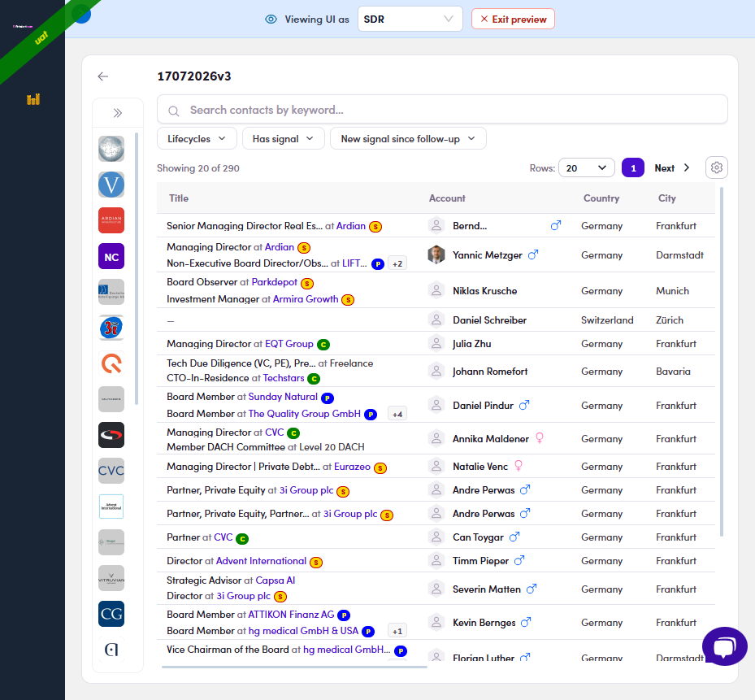
Task: Open New signal since follow-up filter
Action: point(408,139)
